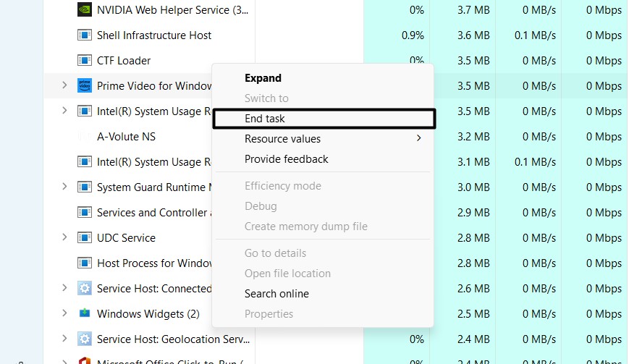Click the Shell Infrastructure Host icon
The height and width of the screenshot is (364, 629).
(85, 35)
